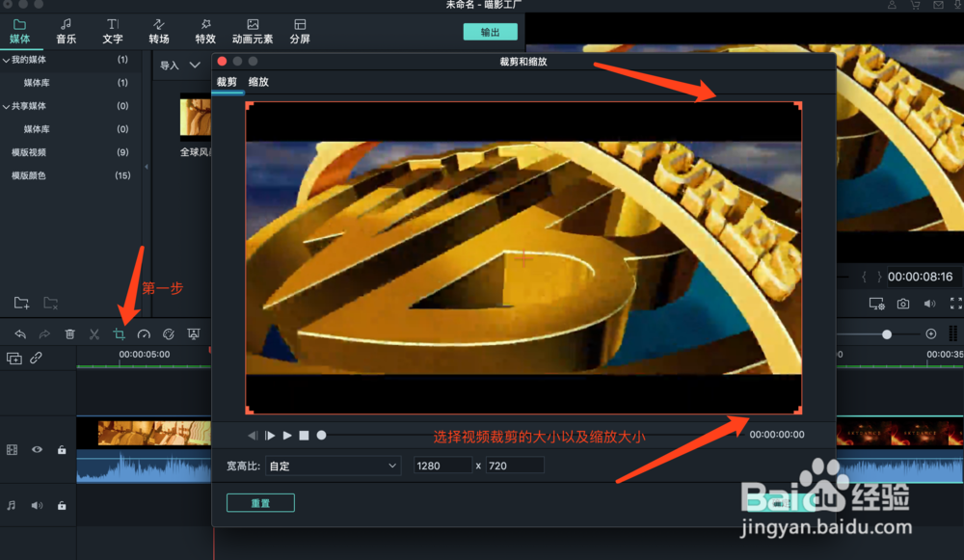Open the 转场 transitions tab
This screenshot has width=964, height=560.
[159, 32]
